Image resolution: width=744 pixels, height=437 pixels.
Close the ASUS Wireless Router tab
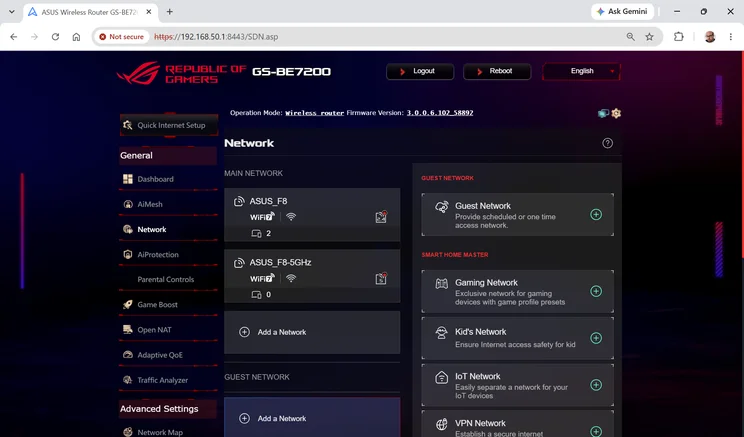[149, 12]
